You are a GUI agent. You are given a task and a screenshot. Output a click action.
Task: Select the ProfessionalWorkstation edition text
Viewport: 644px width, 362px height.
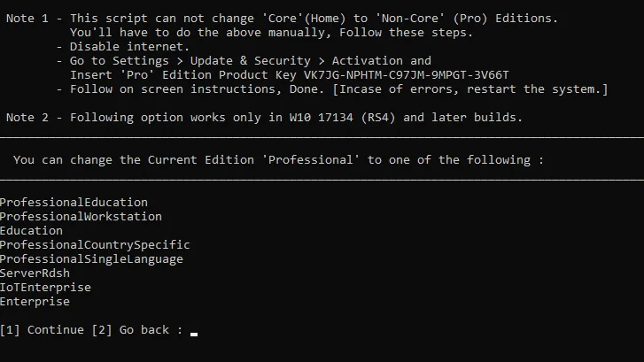click(81, 216)
